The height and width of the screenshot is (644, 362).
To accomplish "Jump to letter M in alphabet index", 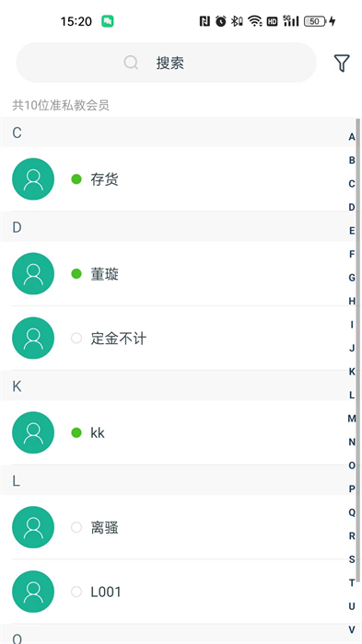I will pos(352,419).
